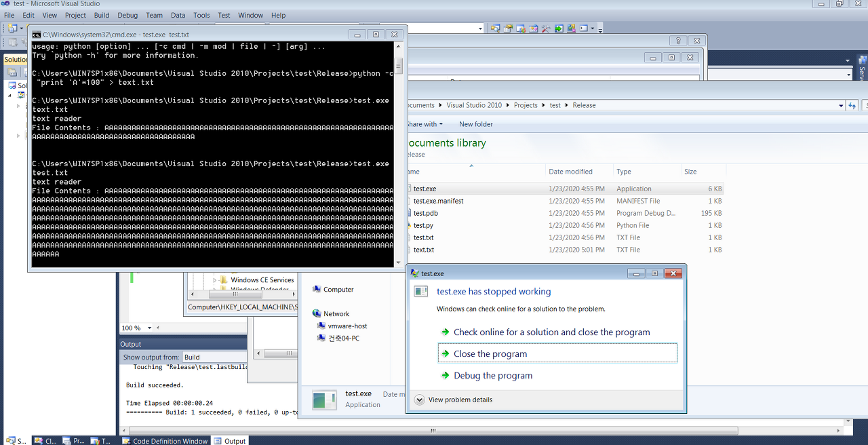Click the Projects breadcrumb in the address bar

[526, 105]
